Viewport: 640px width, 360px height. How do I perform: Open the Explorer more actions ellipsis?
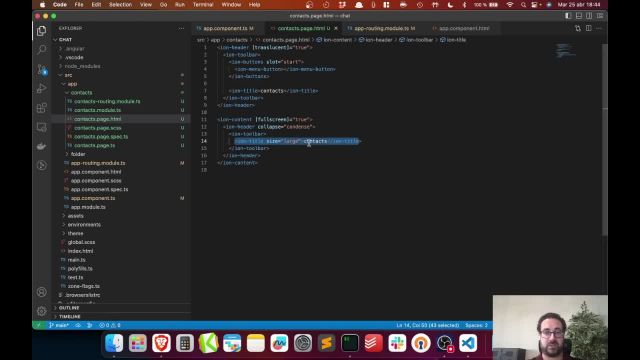(x=181, y=28)
